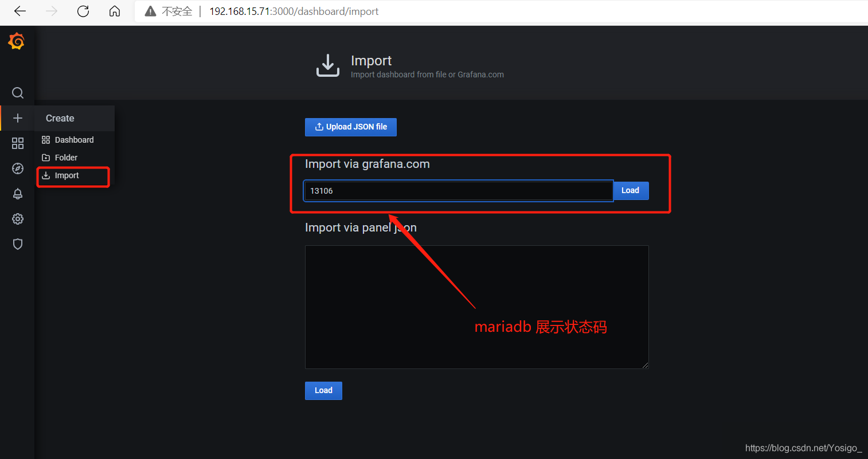
Task: Open the Server Admin shield icon
Action: click(x=18, y=244)
